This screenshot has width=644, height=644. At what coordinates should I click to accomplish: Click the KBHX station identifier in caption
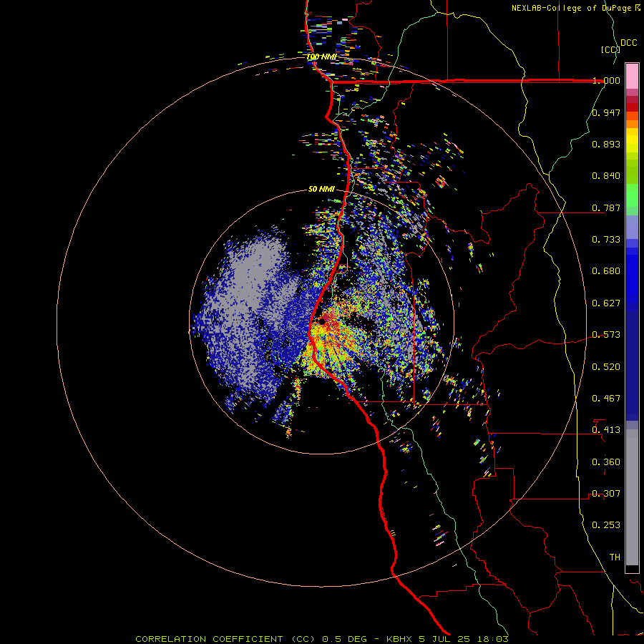click(399, 639)
